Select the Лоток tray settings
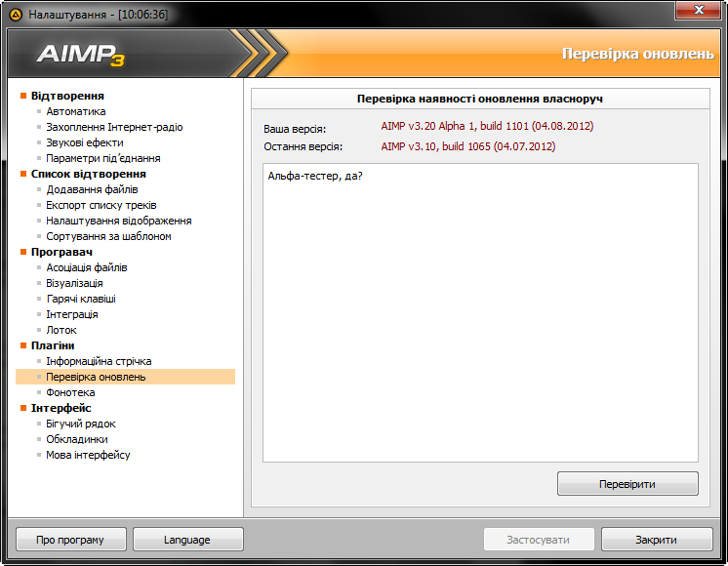Screen dimensions: 728x566 point(61,330)
